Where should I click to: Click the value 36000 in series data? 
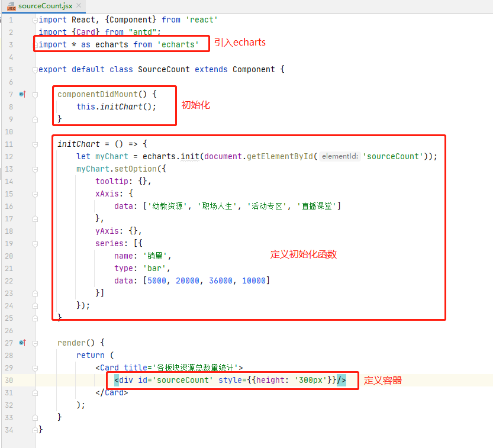(221, 281)
